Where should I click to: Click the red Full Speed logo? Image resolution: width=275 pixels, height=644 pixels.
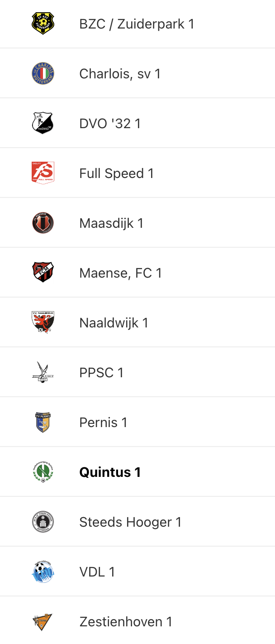[x=43, y=173]
